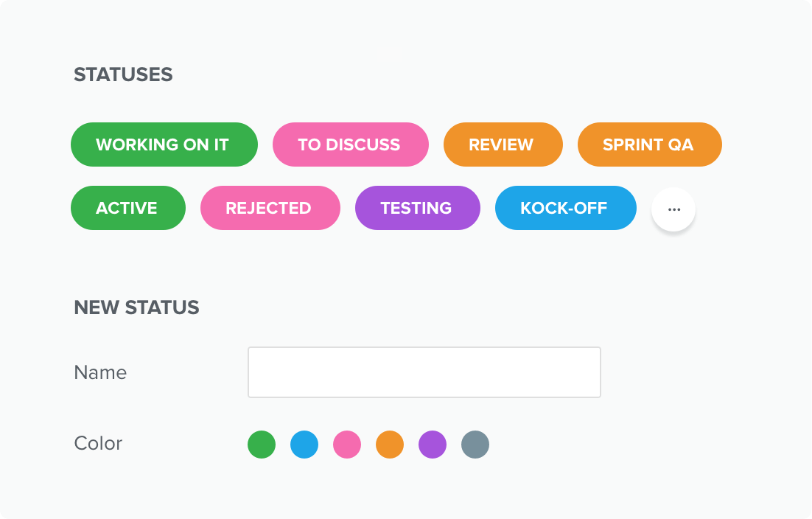The image size is (812, 519).
Task: Choose the purple color swatch
Action: pos(433,445)
